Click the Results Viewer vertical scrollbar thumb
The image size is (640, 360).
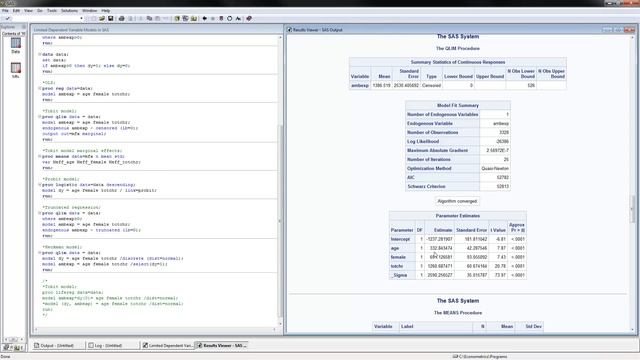(633, 209)
